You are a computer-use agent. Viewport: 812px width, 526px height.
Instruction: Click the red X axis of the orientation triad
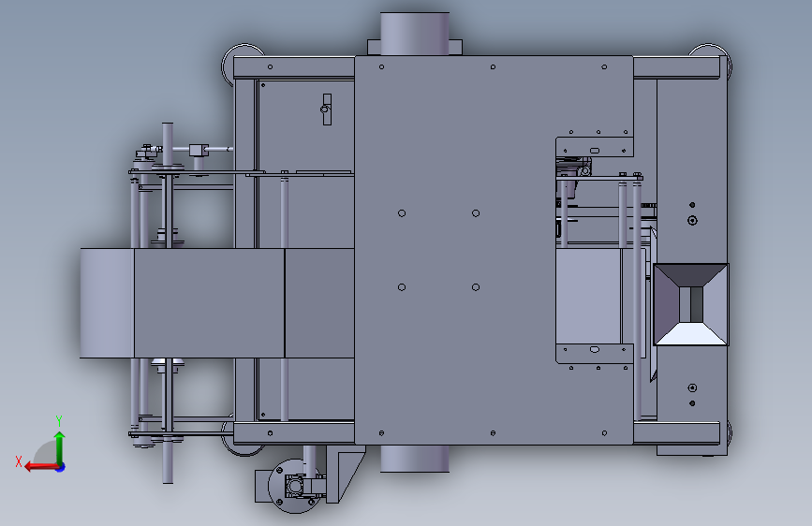tap(41, 467)
